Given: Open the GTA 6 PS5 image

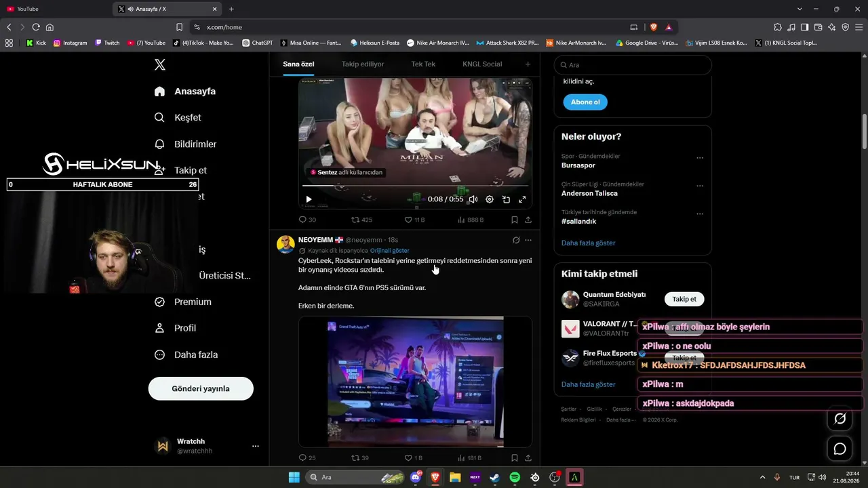Looking at the screenshot, I should point(415,382).
